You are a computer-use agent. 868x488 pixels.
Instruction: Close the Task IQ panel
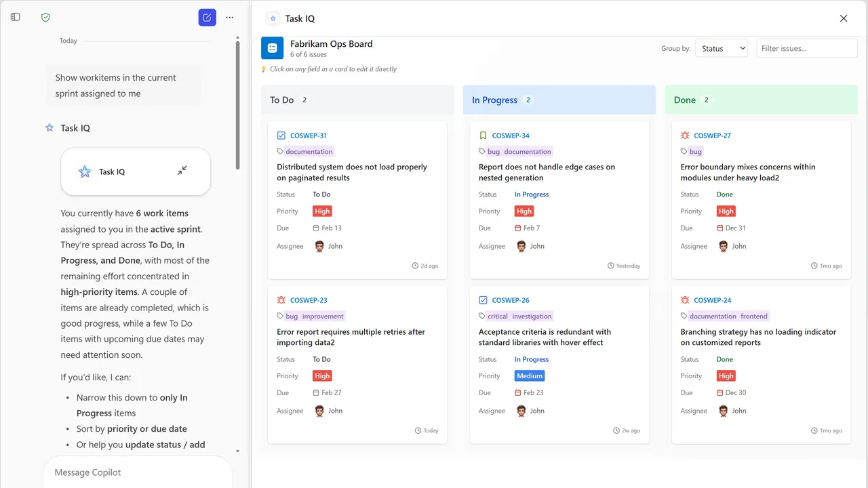[x=844, y=18]
